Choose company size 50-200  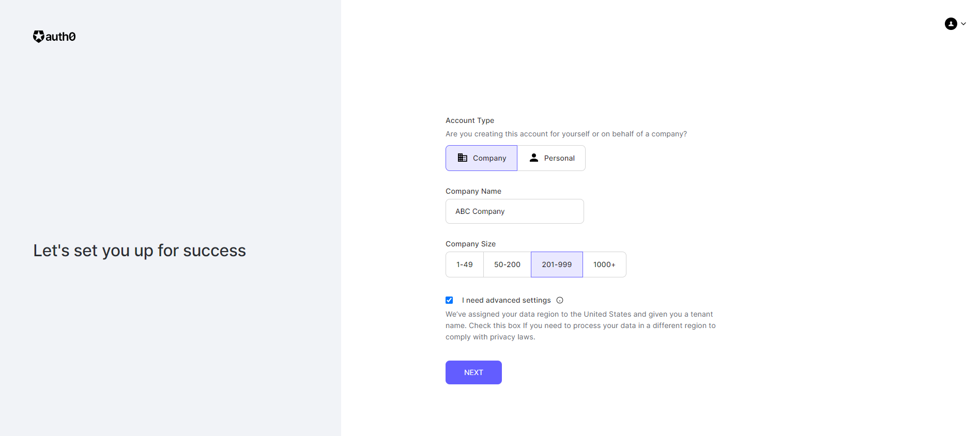[x=507, y=264]
